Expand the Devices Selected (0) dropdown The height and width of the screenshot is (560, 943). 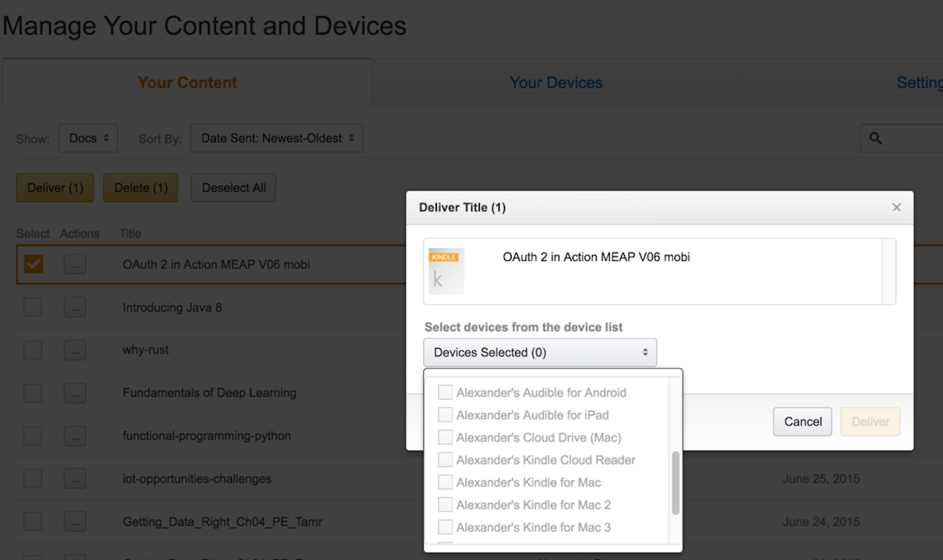pyautogui.click(x=540, y=352)
